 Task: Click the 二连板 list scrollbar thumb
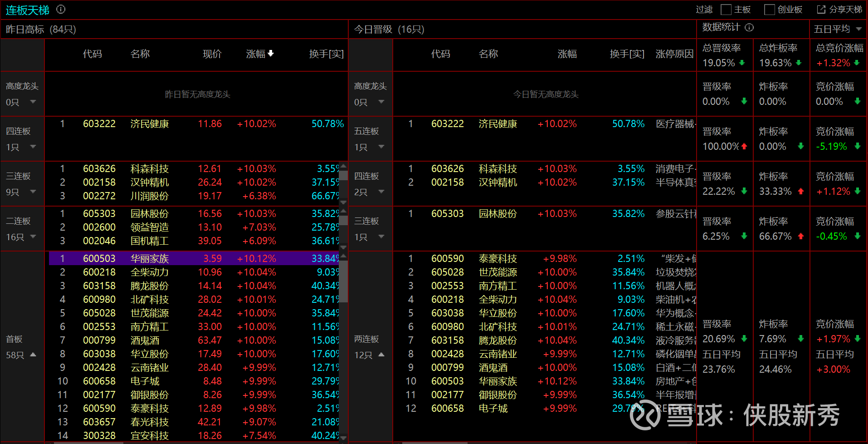(x=344, y=220)
